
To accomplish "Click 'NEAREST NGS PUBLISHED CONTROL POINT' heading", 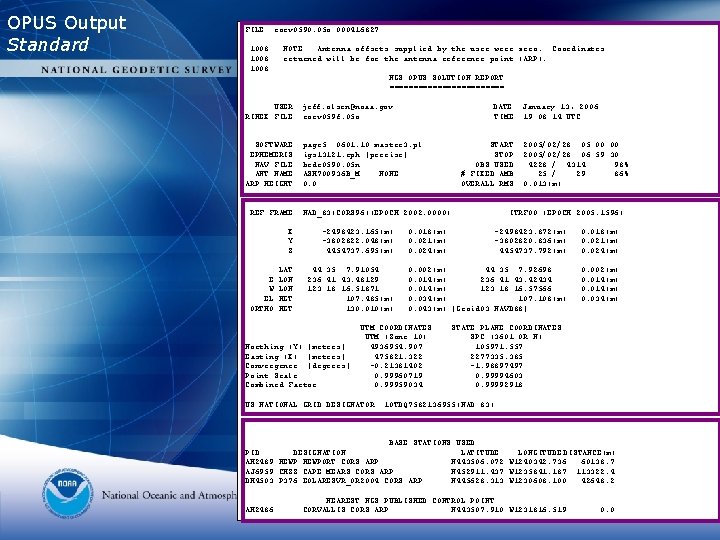I will (x=410, y=501).
